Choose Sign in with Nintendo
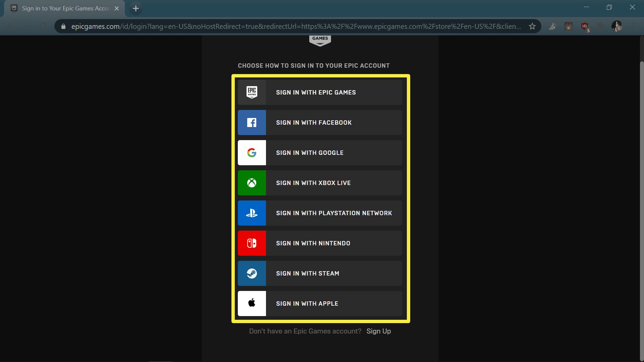The width and height of the screenshot is (644, 362). [x=320, y=243]
